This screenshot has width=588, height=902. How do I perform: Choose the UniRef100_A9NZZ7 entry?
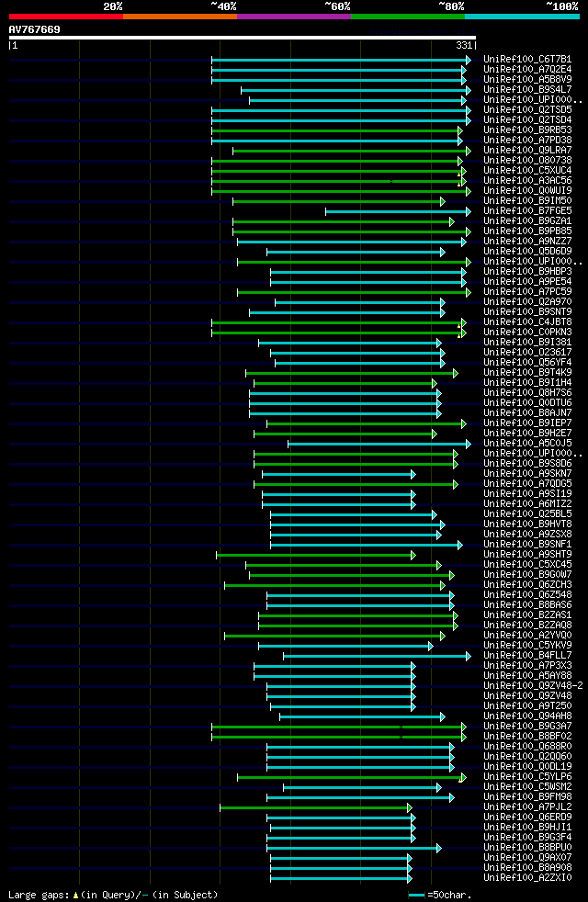[x=527, y=241]
